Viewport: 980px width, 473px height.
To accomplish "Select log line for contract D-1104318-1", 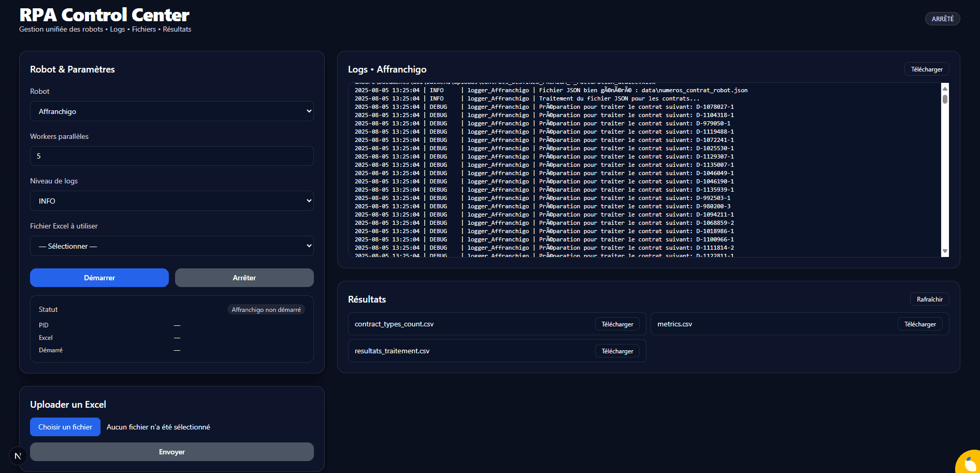I will [x=544, y=115].
